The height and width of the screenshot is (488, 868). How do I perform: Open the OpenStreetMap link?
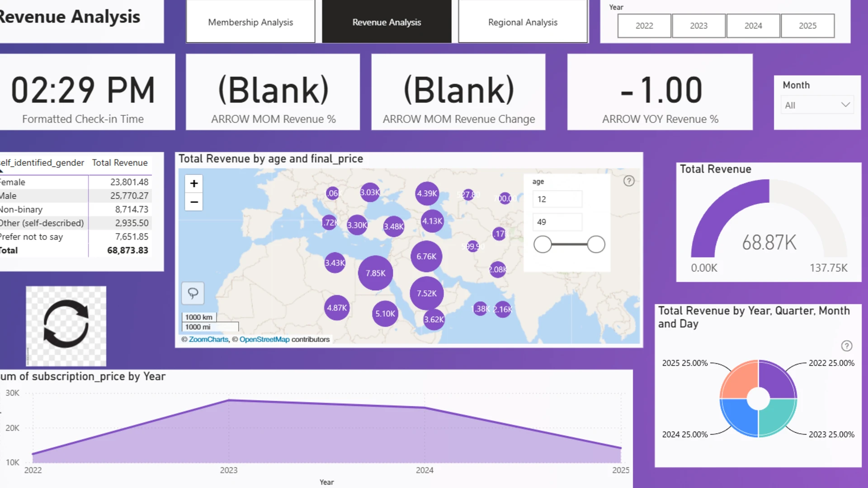point(264,339)
